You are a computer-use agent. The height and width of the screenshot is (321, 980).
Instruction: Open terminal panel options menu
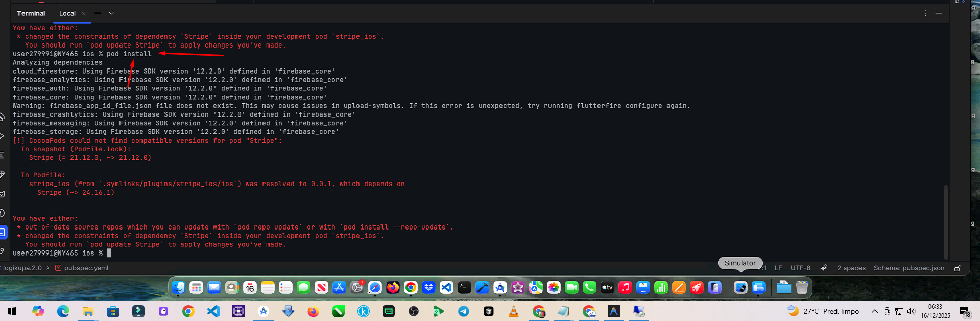[925, 13]
